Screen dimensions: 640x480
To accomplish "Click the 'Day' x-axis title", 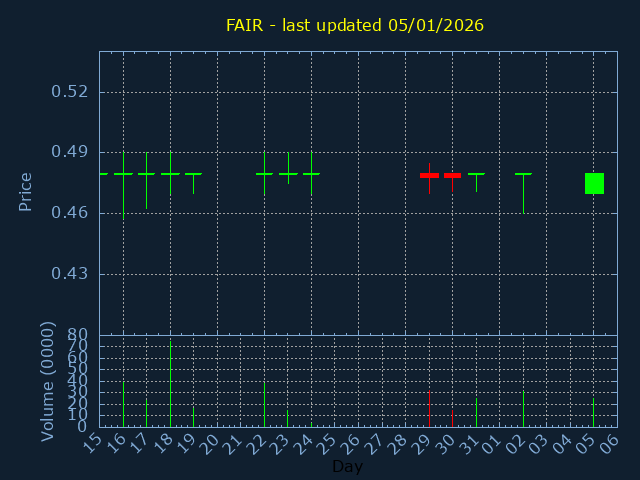I will [347, 467].
